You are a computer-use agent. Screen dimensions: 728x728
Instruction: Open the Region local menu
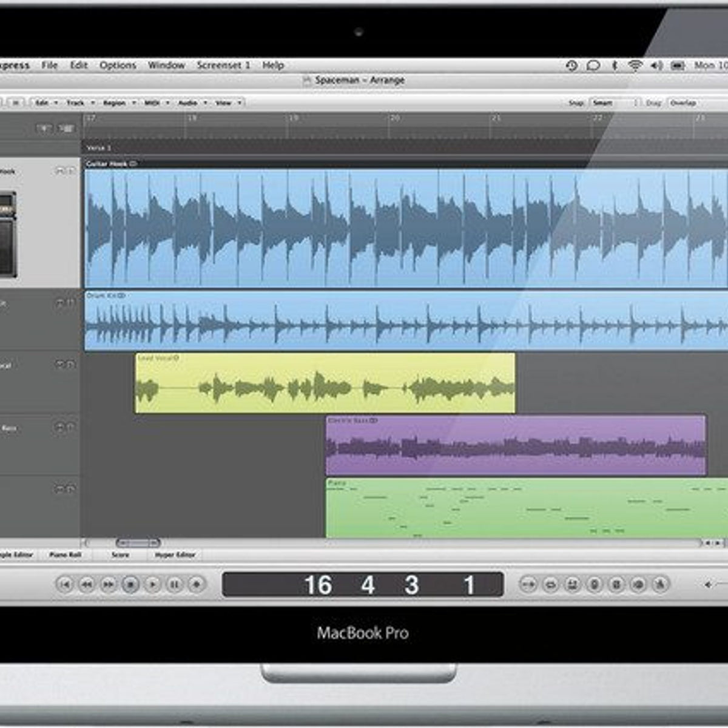(x=119, y=103)
